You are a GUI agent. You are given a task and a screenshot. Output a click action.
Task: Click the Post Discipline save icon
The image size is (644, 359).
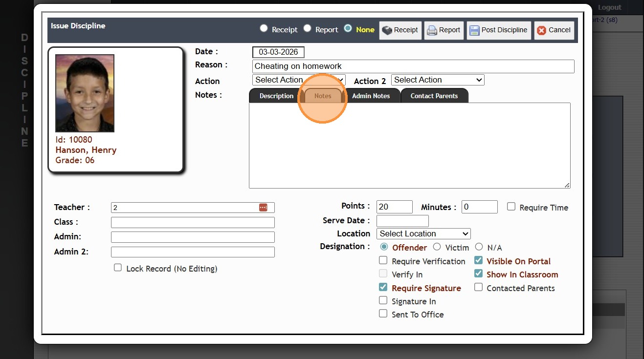click(474, 30)
